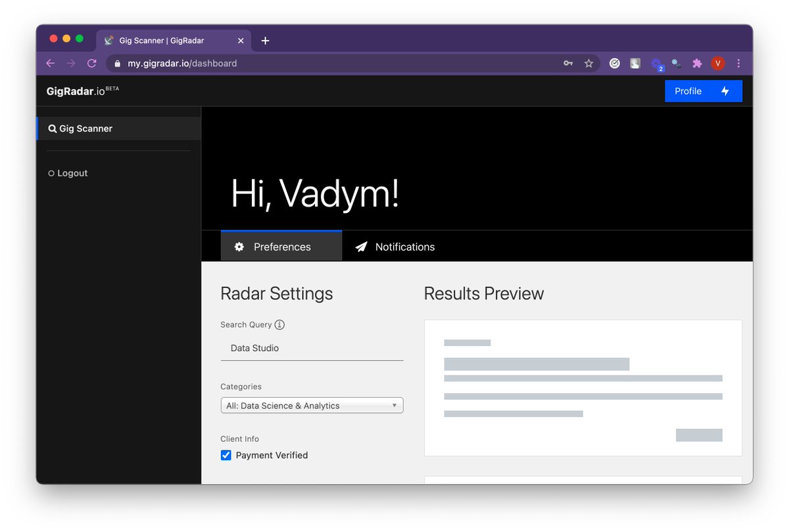Click the Radar Settings heading

pyautogui.click(x=277, y=293)
